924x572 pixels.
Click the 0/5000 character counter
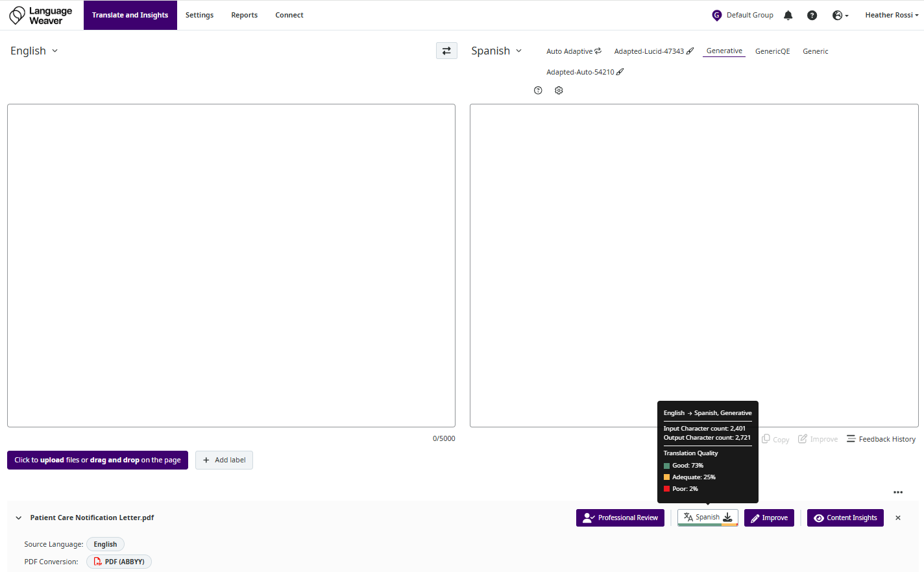444,438
